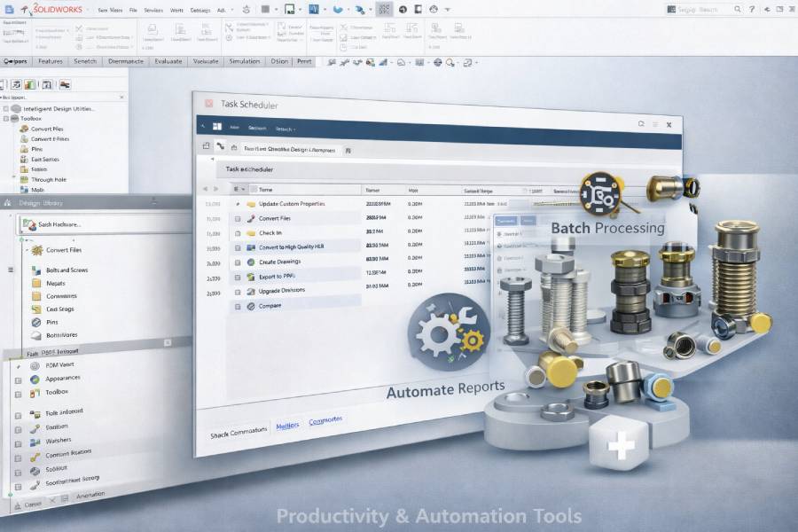Open the first item in Task Scheduler blue bar
Image resolution: width=798 pixels, height=532 pixels.
235,128
